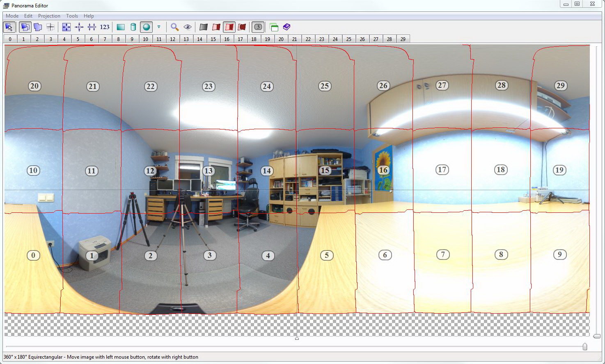Choose the cylindrical projection icon
Viewport: 605px width, 364px height.
133,27
